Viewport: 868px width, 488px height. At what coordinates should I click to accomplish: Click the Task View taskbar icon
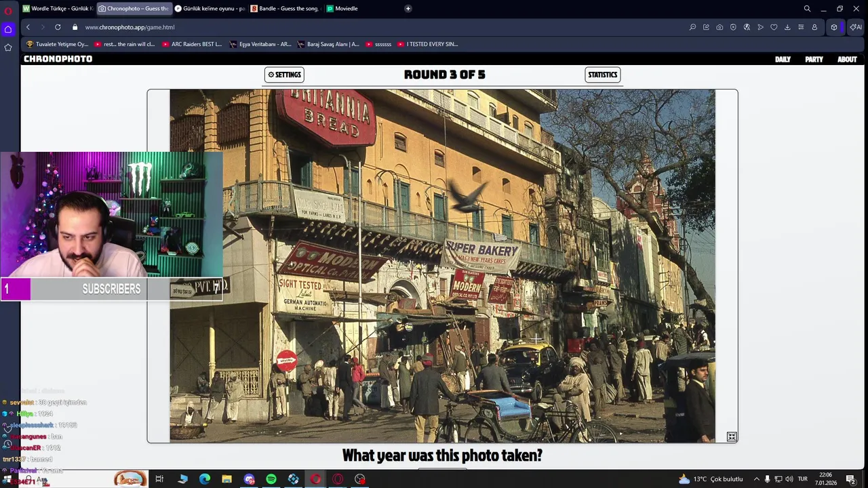point(159,479)
